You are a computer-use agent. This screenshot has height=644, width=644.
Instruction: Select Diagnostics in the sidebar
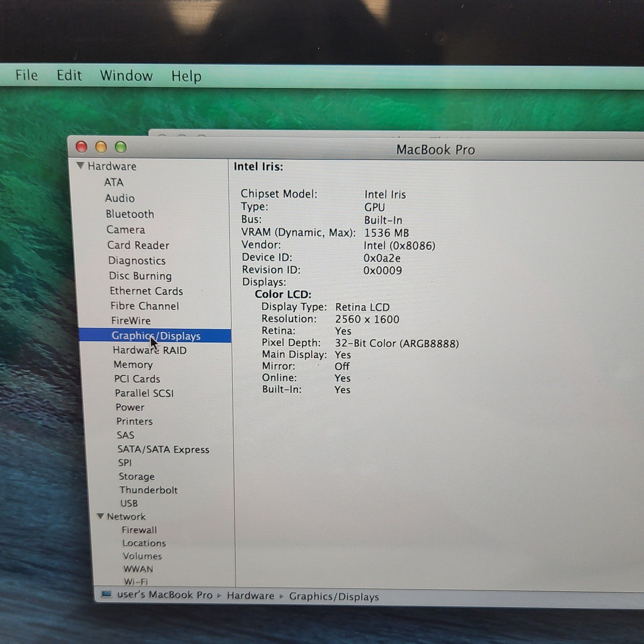coord(137,261)
